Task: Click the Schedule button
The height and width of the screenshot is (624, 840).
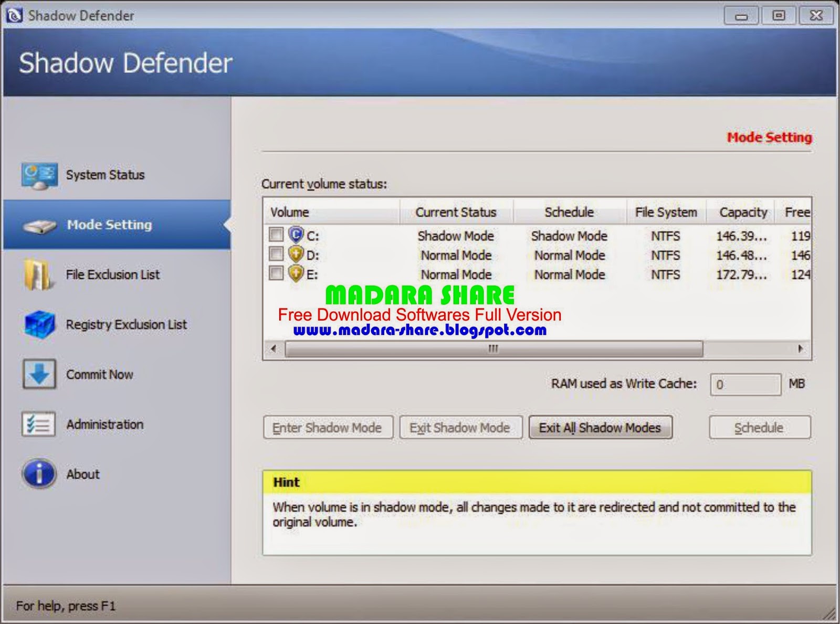Action: pos(760,428)
